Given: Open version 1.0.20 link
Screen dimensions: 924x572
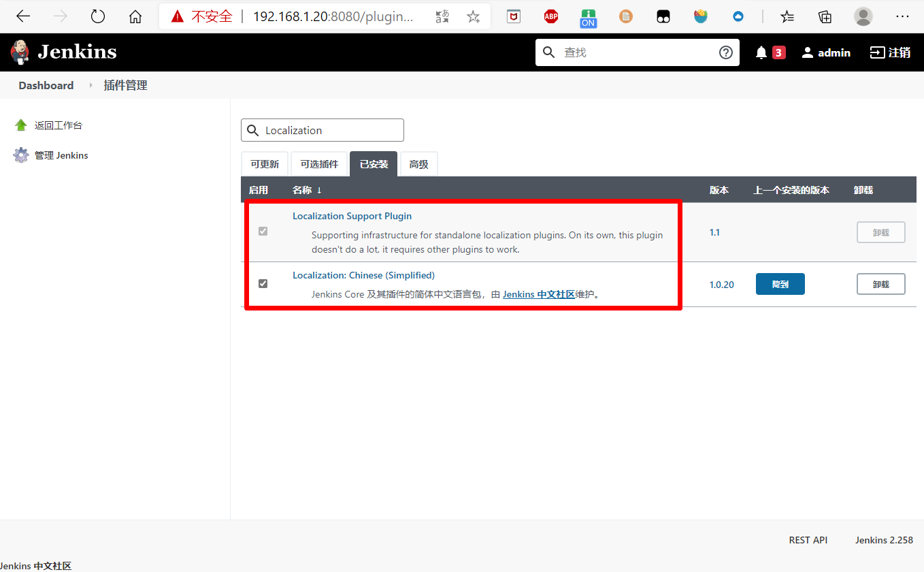Looking at the screenshot, I should 722,285.
